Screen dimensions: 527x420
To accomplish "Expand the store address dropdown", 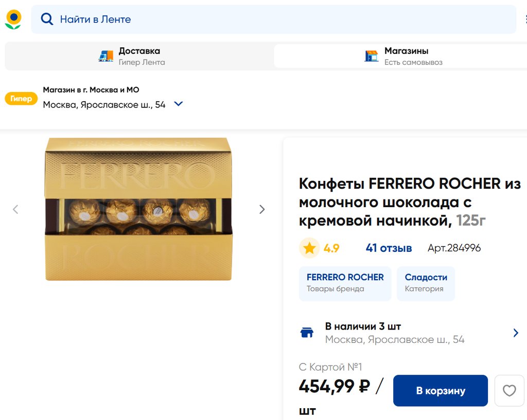I will 178,104.
